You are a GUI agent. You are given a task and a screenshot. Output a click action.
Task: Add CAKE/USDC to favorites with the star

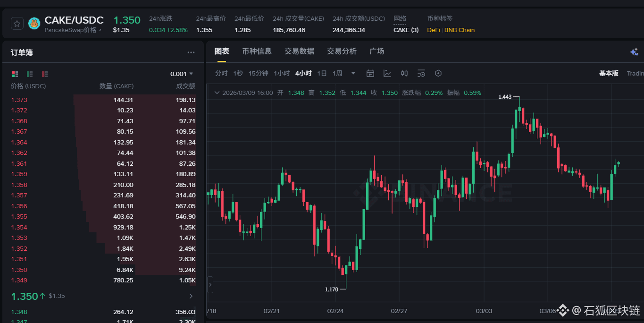pyautogui.click(x=17, y=24)
